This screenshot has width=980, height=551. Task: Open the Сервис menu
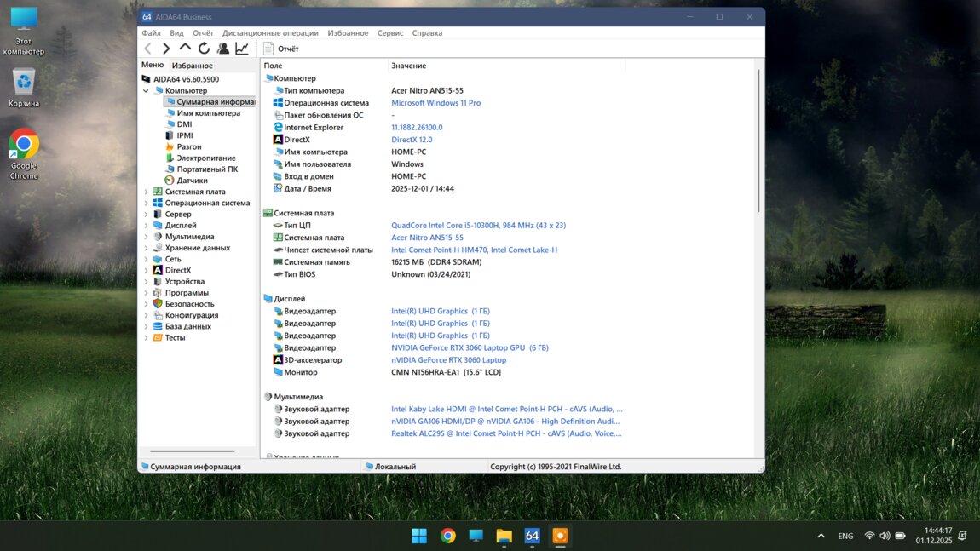[390, 33]
